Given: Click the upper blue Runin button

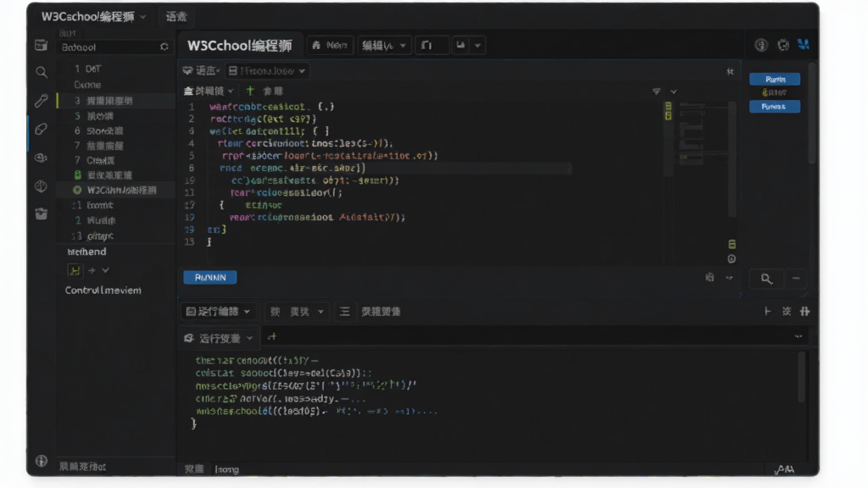Looking at the screenshot, I should (775, 79).
